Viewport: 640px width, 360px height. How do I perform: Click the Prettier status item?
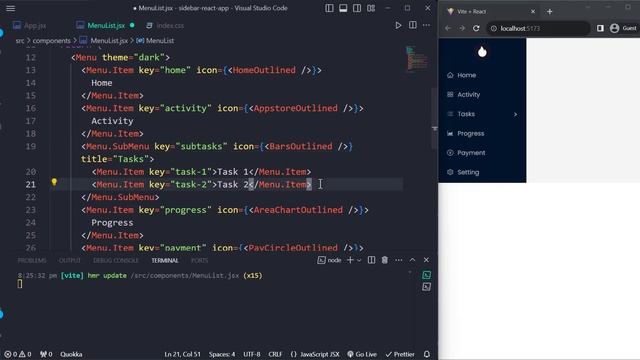click(400, 354)
